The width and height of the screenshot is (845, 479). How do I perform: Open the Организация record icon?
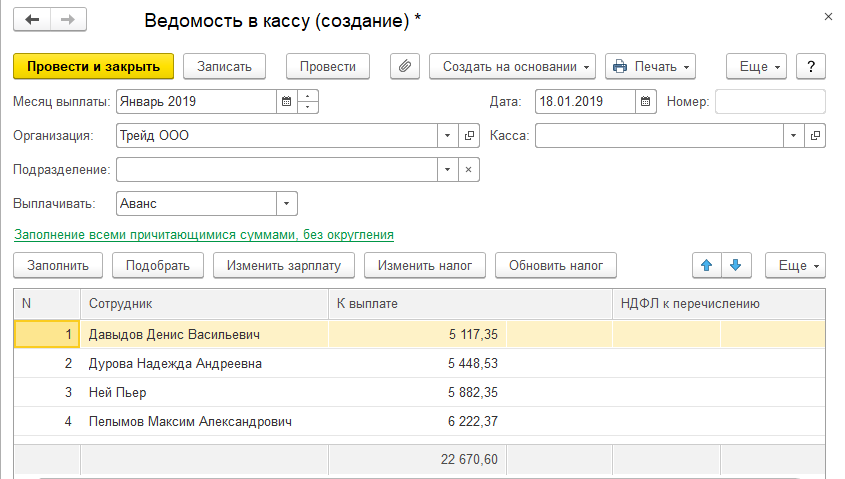[x=469, y=136]
